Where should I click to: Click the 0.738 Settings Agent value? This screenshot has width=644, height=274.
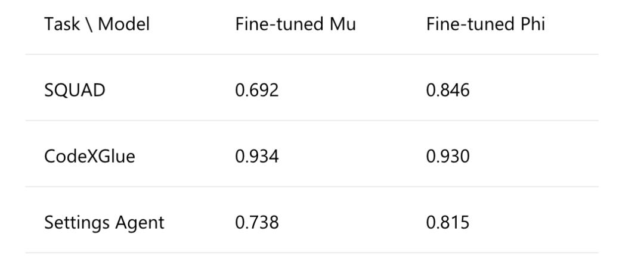257,223
